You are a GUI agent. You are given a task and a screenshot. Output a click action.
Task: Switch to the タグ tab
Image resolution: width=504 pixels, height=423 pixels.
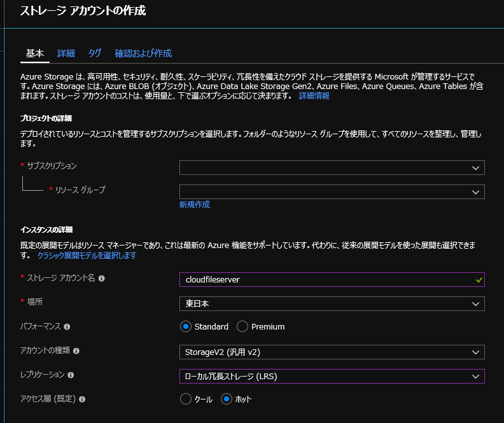[95, 53]
